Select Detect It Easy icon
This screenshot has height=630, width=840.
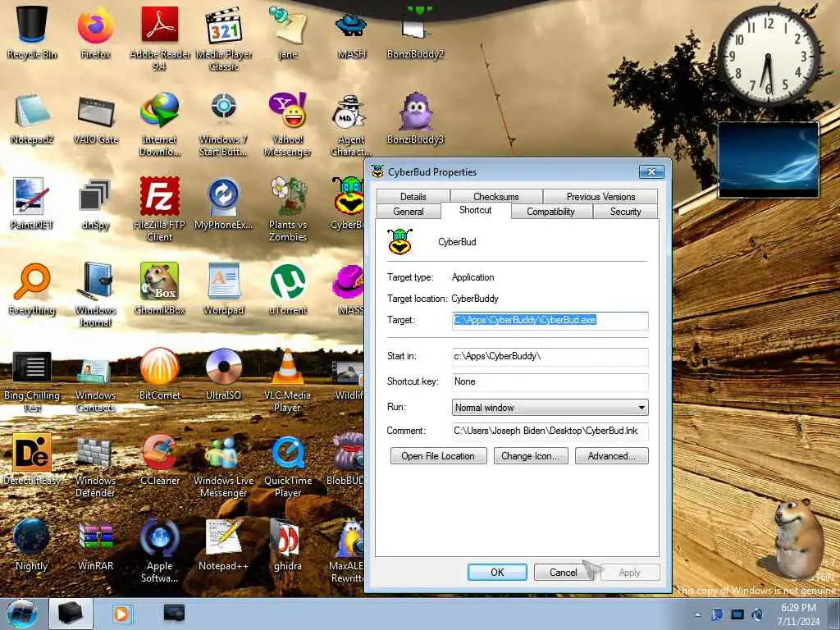32,459
